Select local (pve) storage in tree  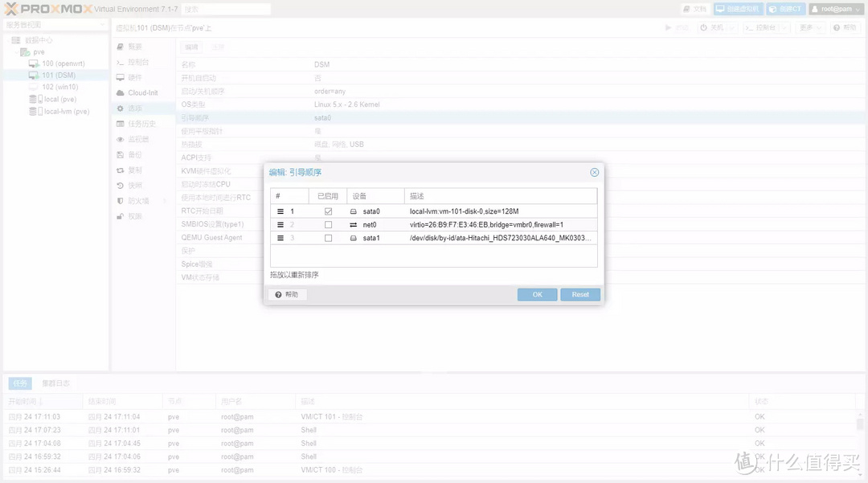58,99
